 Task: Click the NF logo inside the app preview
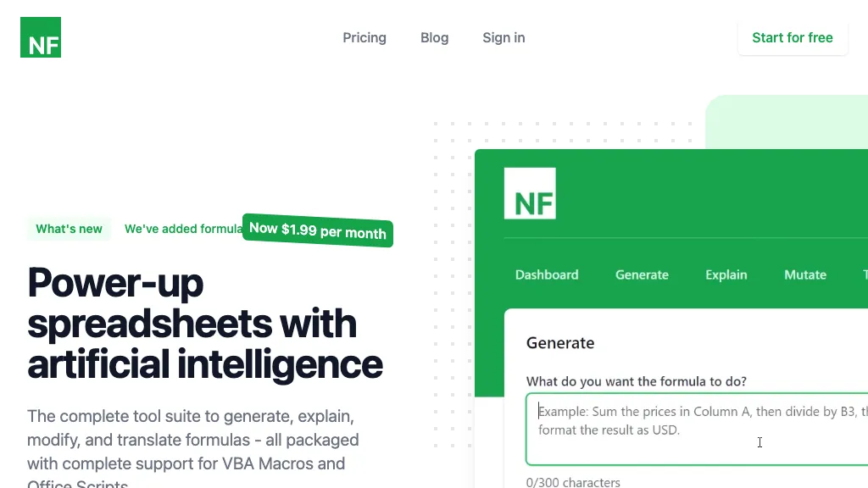pyautogui.click(x=530, y=193)
